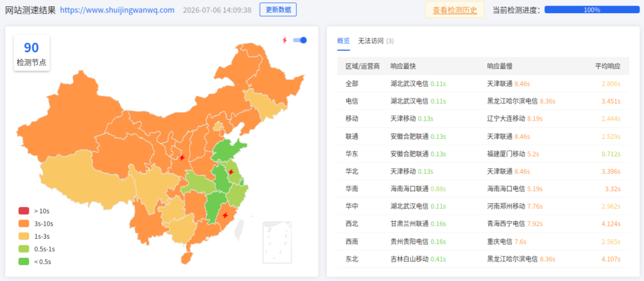
Task: Click 贵州贵阳电信 0.16s cell
Action: 418,241
